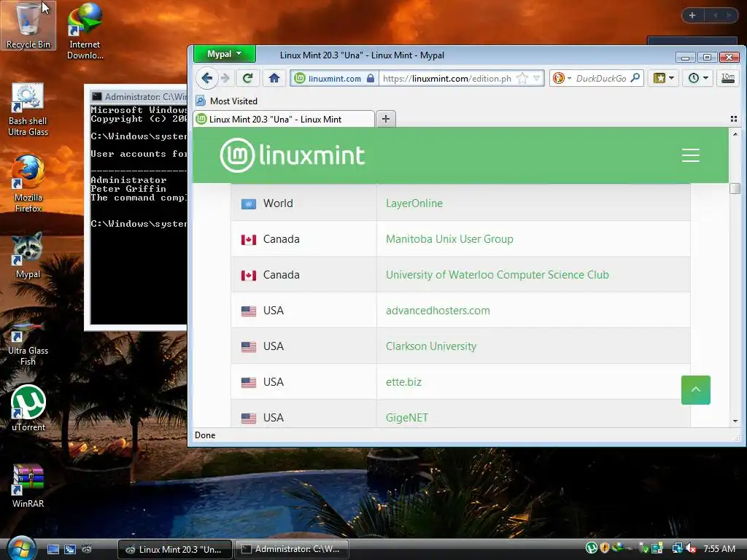Select the Linux Mint 20.3 "Una" tab
Image resolution: width=747 pixels, height=560 pixels.
[x=284, y=119]
